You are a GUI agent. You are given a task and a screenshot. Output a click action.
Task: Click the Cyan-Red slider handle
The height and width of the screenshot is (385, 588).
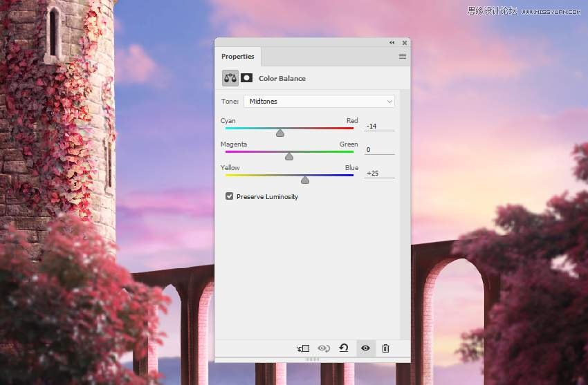pyautogui.click(x=280, y=133)
